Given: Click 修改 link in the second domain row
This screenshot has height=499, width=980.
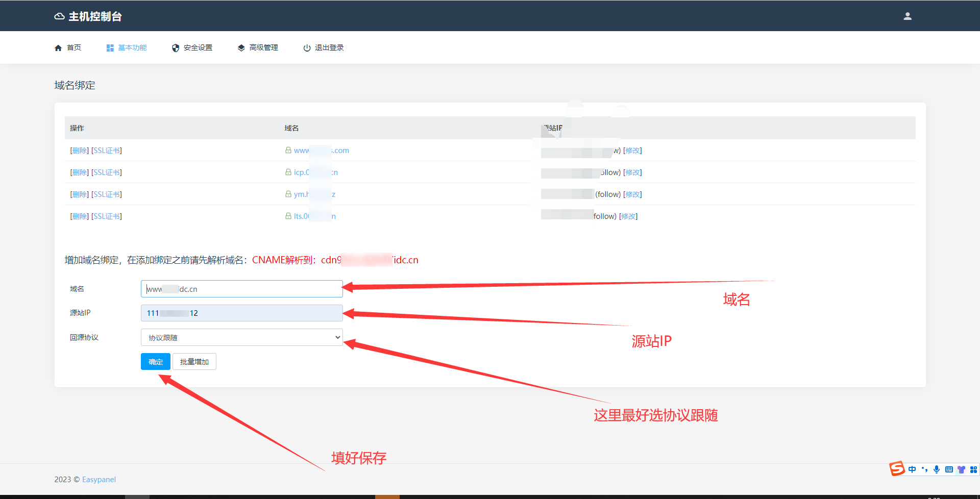Looking at the screenshot, I should (x=633, y=172).
